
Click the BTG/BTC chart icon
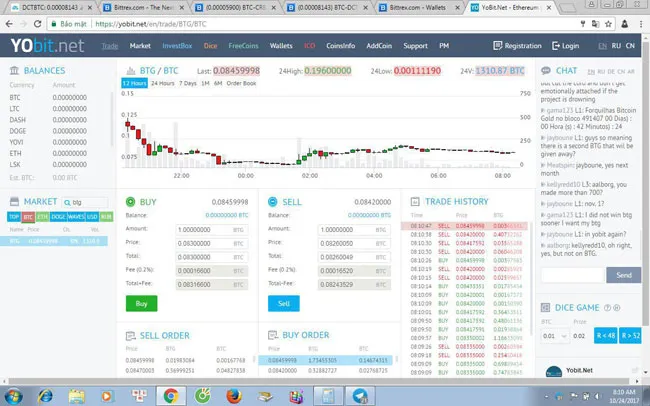(x=131, y=71)
